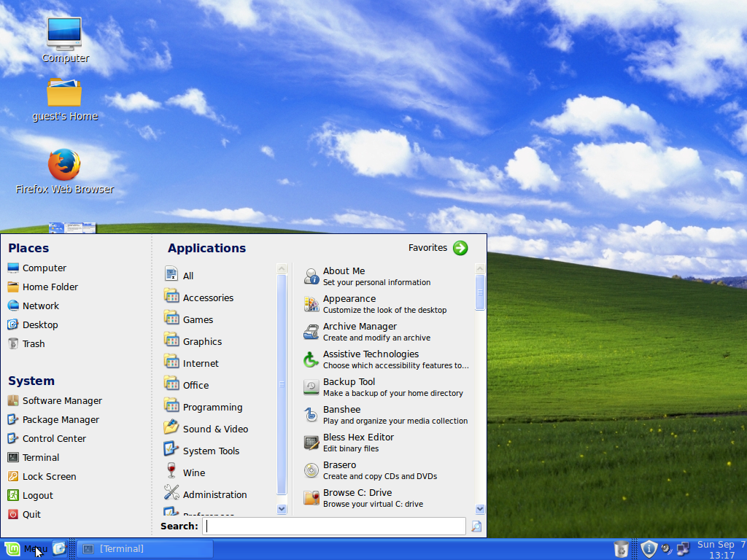The height and width of the screenshot is (560, 747).
Task: Click scroll up arrow of applications list
Action: pos(480,269)
